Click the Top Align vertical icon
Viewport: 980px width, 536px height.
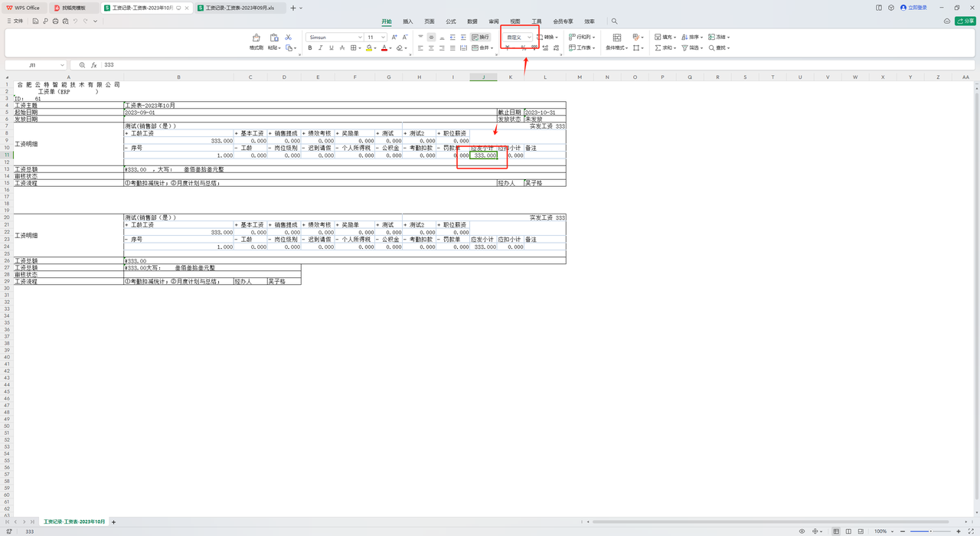420,37
